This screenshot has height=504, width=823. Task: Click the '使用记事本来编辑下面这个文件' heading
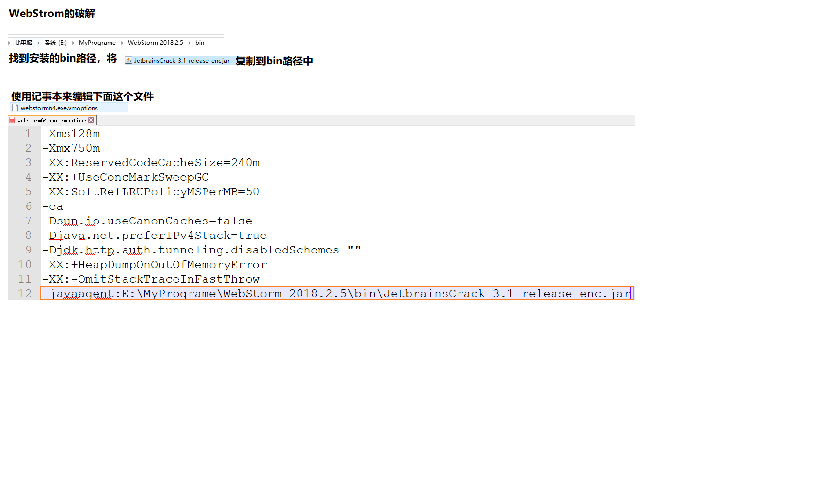82,96
